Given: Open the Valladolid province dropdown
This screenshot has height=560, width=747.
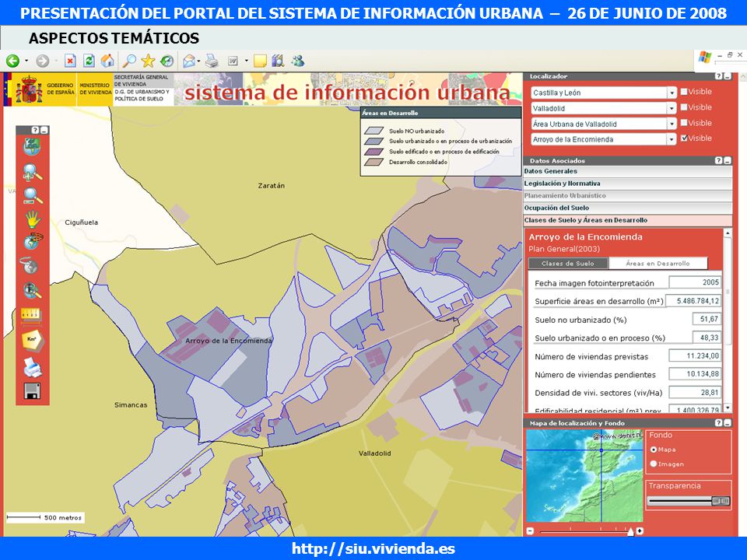Looking at the screenshot, I should pyautogui.click(x=672, y=109).
